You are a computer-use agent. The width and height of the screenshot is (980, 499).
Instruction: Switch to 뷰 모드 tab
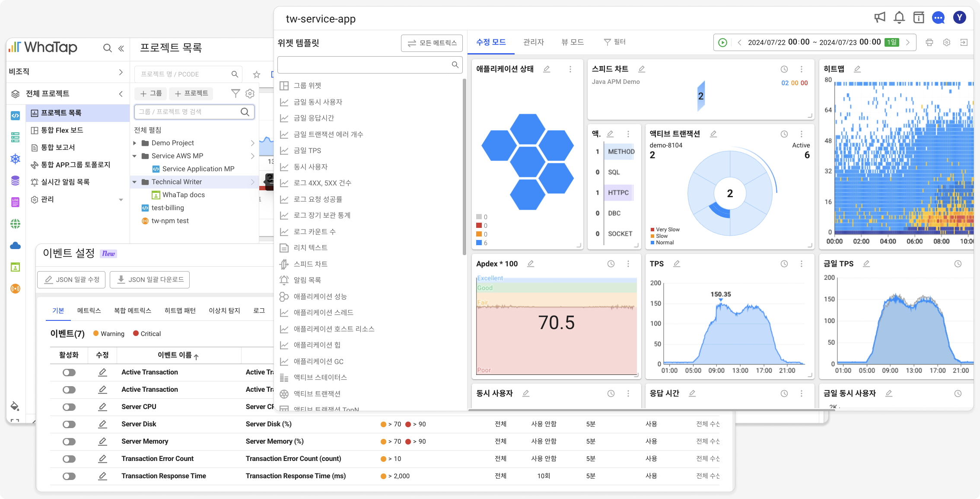(x=573, y=42)
